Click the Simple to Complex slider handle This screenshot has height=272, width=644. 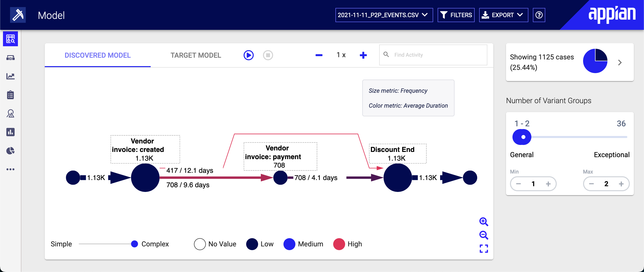click(x=134, y=244)
